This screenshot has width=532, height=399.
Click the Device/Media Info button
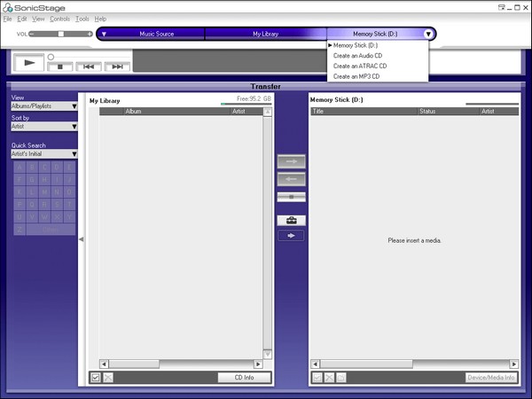click(x=491, y=378)
